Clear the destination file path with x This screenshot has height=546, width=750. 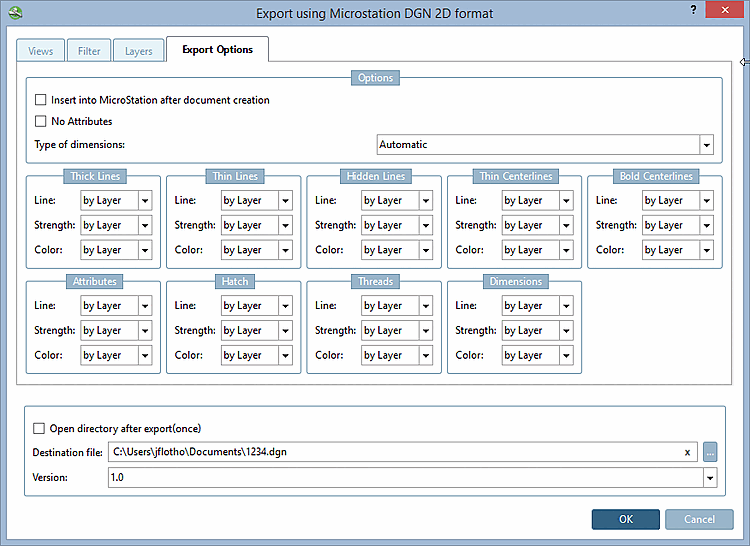tap(687, 453)
